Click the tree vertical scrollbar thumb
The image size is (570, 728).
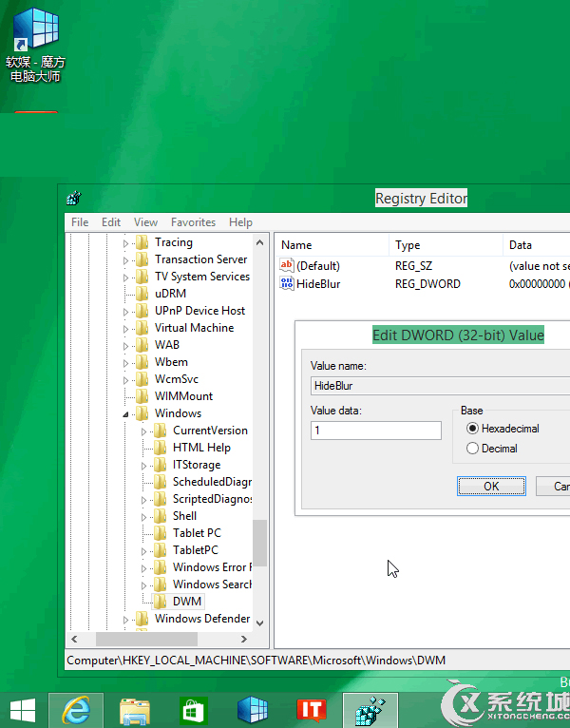click(260, 543)
